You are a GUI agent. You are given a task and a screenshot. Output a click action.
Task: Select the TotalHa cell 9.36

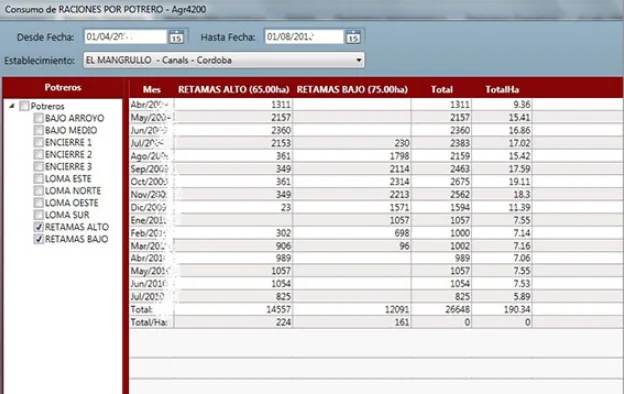tap(502, 105)
